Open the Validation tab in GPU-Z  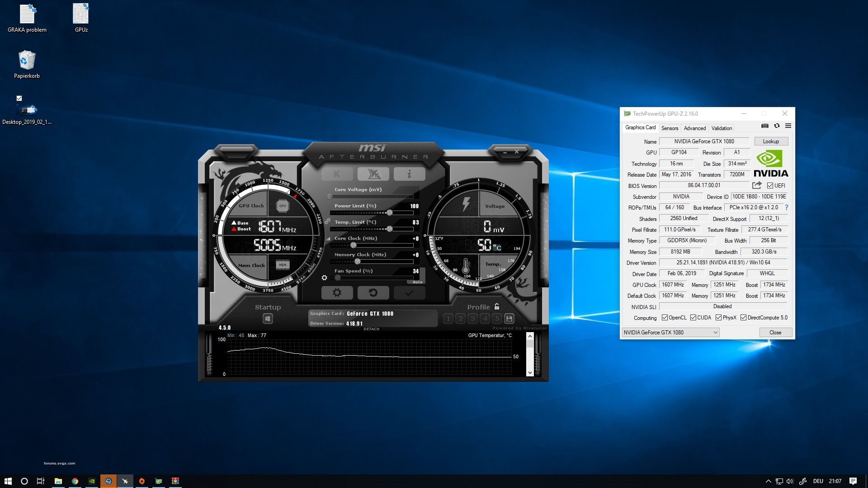tap(722, 128)
